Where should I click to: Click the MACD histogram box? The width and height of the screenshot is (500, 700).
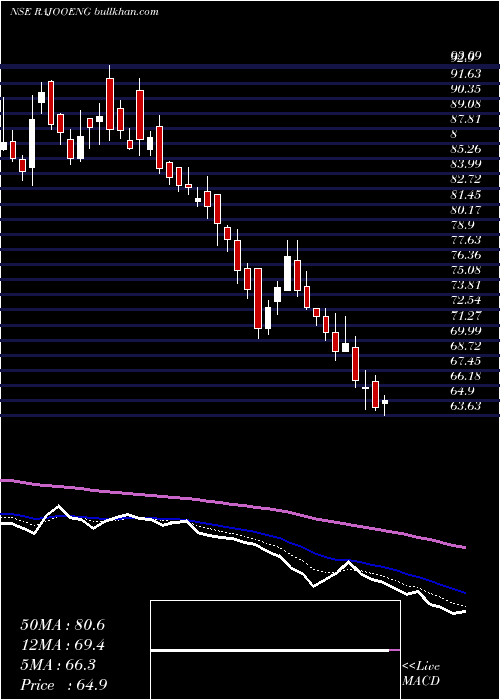coord(275,650)
